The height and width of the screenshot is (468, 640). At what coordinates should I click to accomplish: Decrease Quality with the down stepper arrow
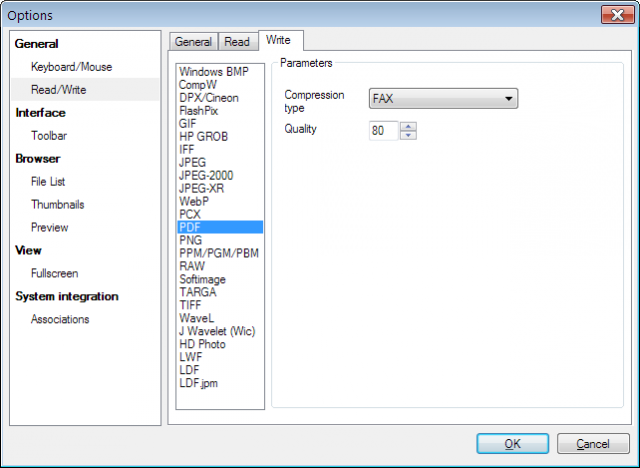(408, 135)
